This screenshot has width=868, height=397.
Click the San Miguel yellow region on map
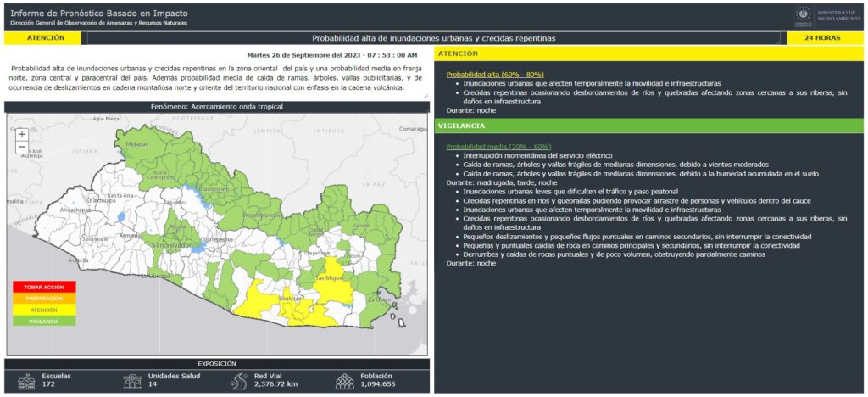(x=334, y=285)
